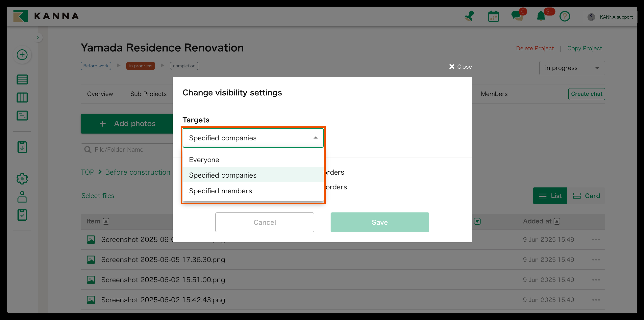644x320 pixels.
Task: Click the Save button
Action: click(x=380, y=222)
